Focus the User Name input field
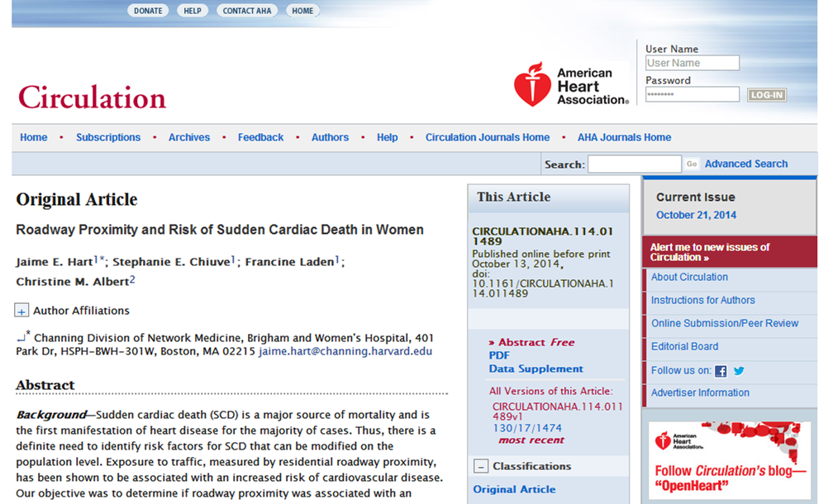The height and width of the screenshot is (504, 828). click(692, 63)
